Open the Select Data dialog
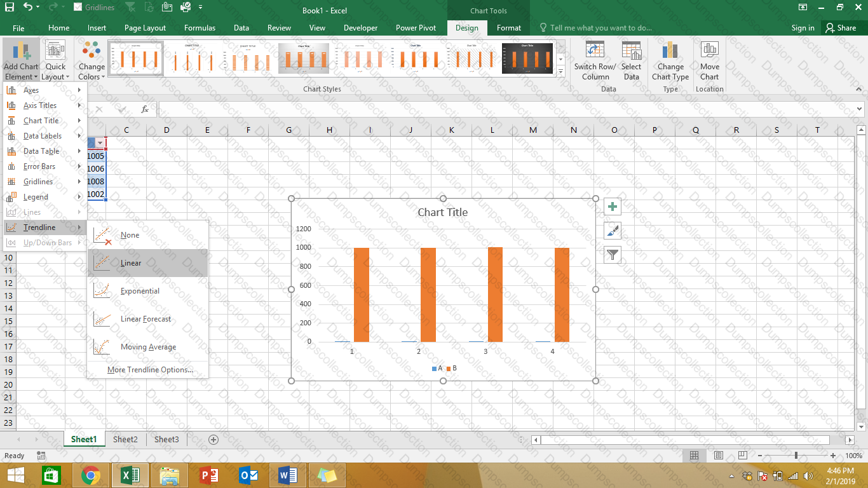Image resolution: width=868 pixels, height=488 pixels. 631,51
